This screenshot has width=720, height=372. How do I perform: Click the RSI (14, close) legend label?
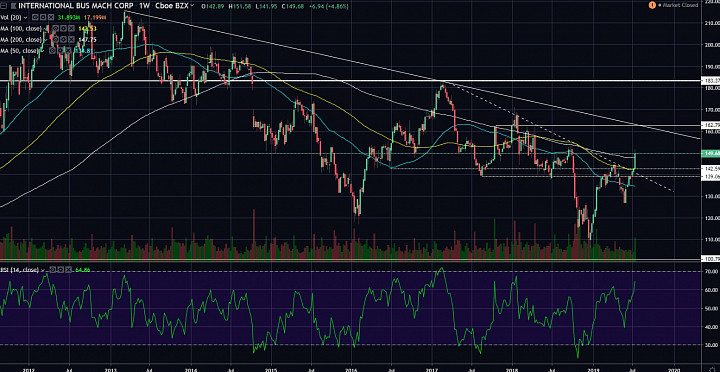(20, 270)
